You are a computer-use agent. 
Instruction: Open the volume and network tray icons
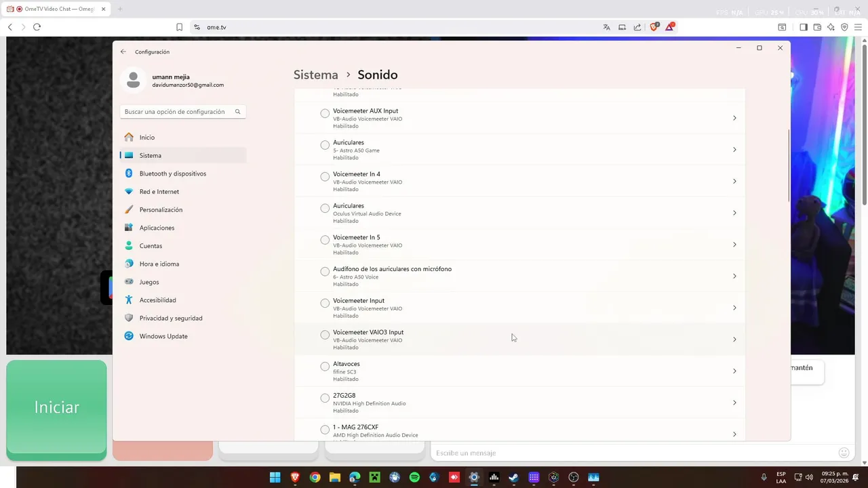tap(804, 477)
